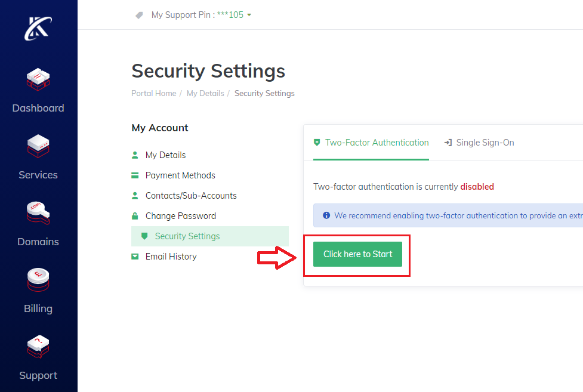Open the Support sidebar icon
This screenshot has height=392, width=583.
pyautogui.click(x=38, y=348)
